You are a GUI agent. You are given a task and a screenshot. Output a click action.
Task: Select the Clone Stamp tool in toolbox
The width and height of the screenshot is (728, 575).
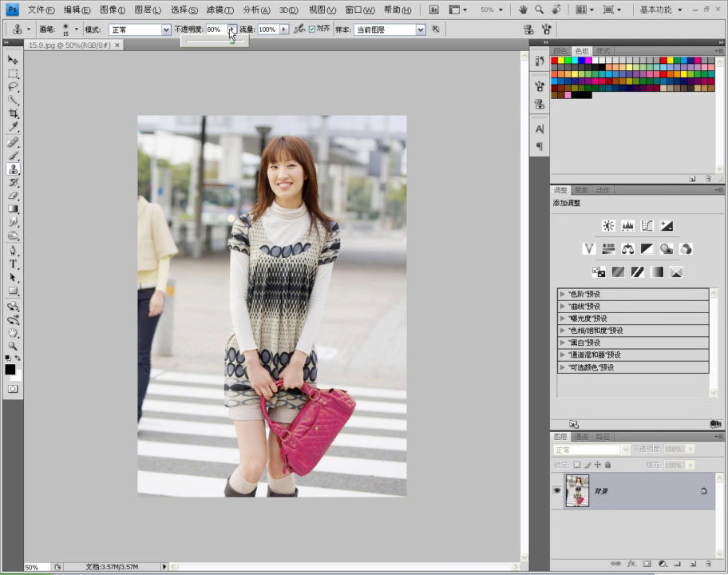coord(13,169)
